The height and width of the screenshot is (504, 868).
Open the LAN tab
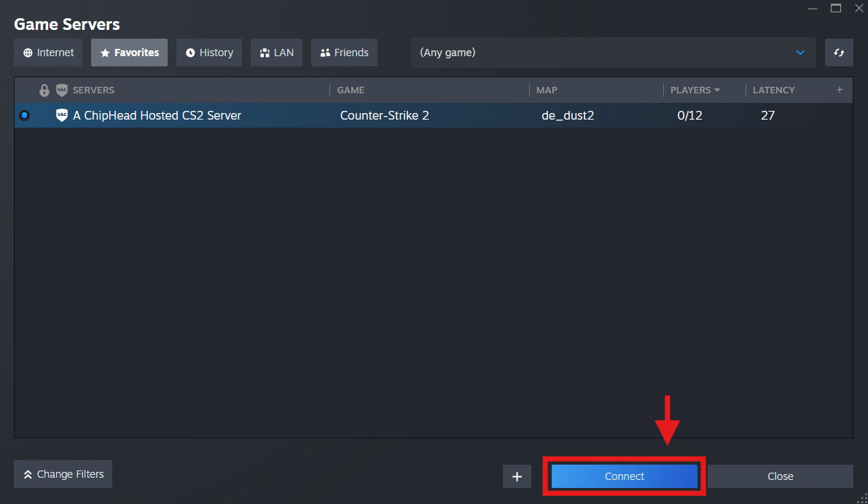[276, 53]
